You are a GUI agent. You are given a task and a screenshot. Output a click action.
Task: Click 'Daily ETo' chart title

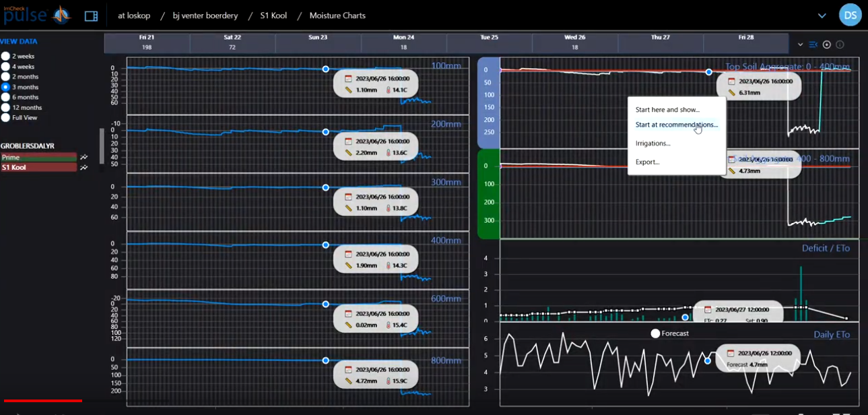click(x=832, y=334)
